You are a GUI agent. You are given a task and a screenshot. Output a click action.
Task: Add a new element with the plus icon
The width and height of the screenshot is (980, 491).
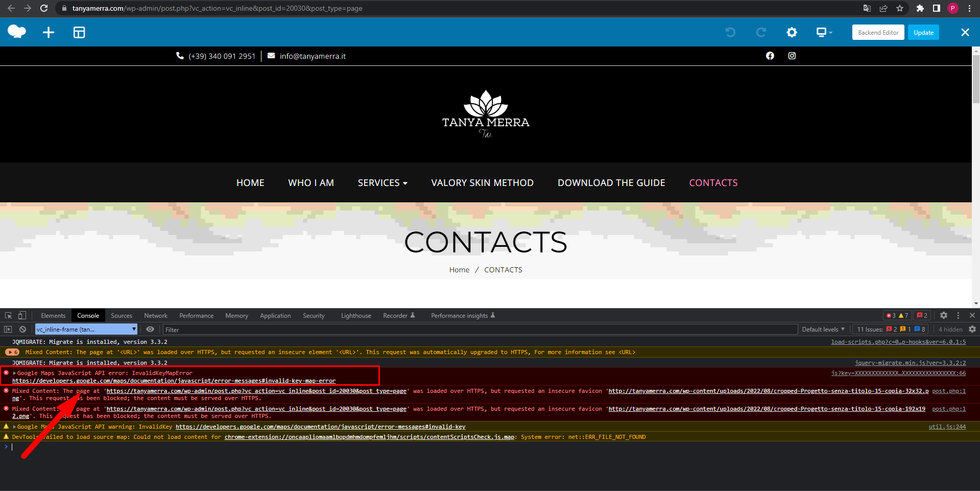click(x=49, y=33)
